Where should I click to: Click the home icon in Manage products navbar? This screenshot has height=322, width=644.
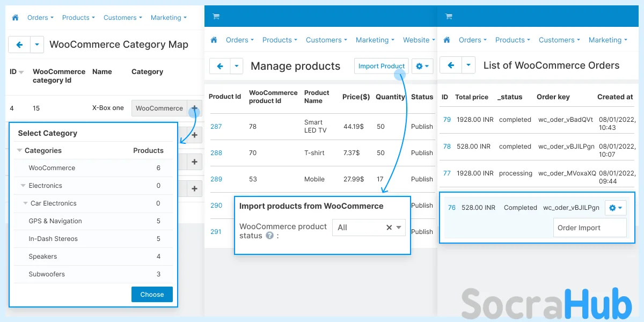point(214,40)
